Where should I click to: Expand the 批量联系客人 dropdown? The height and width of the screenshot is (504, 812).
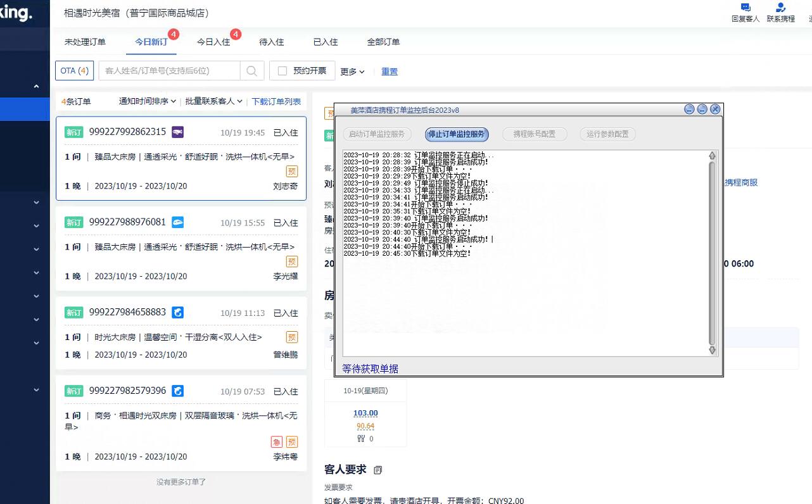(x=213, y=101)
